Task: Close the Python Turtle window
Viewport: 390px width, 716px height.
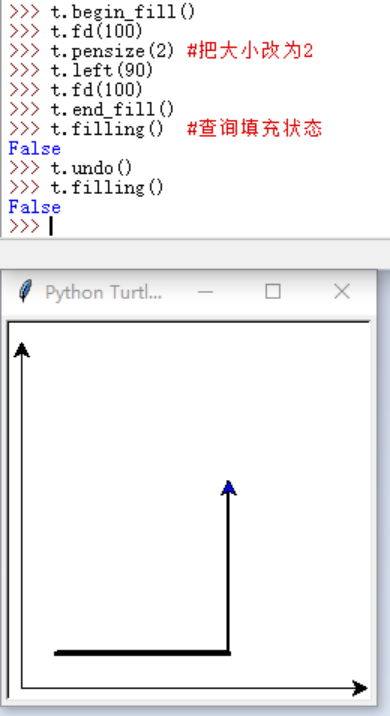Action: [x=342, y=291]
